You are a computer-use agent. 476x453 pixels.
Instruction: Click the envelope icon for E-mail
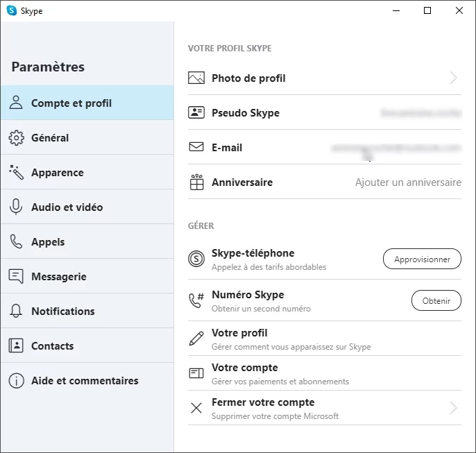196,147
